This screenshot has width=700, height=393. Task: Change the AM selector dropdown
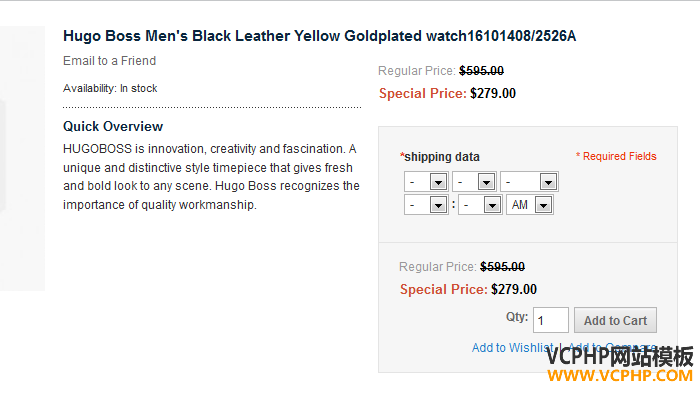pos(530,205)
